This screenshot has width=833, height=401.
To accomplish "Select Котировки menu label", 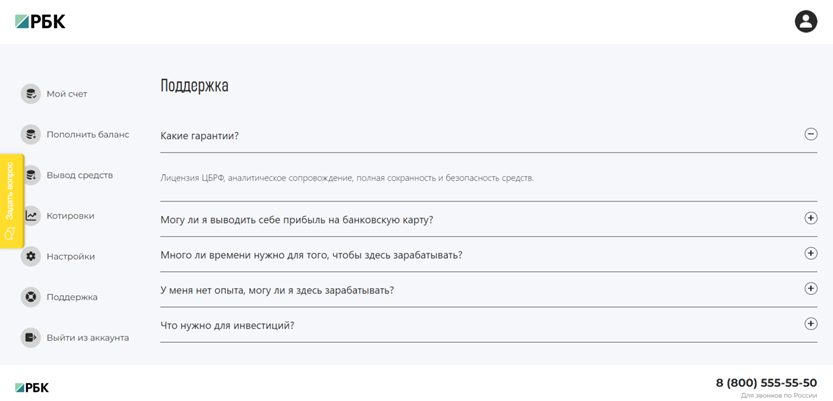I will 70,216.
